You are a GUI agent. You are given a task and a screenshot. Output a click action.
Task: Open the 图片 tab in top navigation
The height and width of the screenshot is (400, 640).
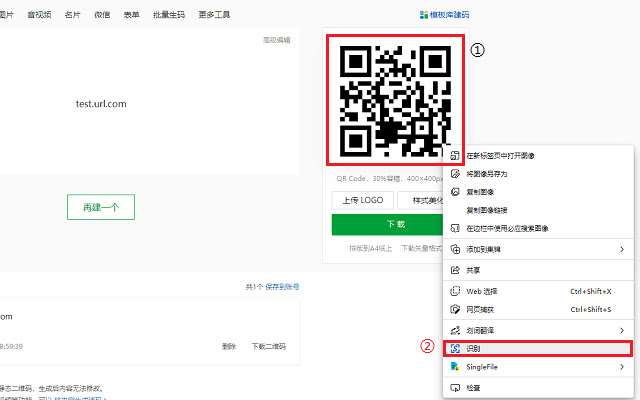[x=7, y=15]
